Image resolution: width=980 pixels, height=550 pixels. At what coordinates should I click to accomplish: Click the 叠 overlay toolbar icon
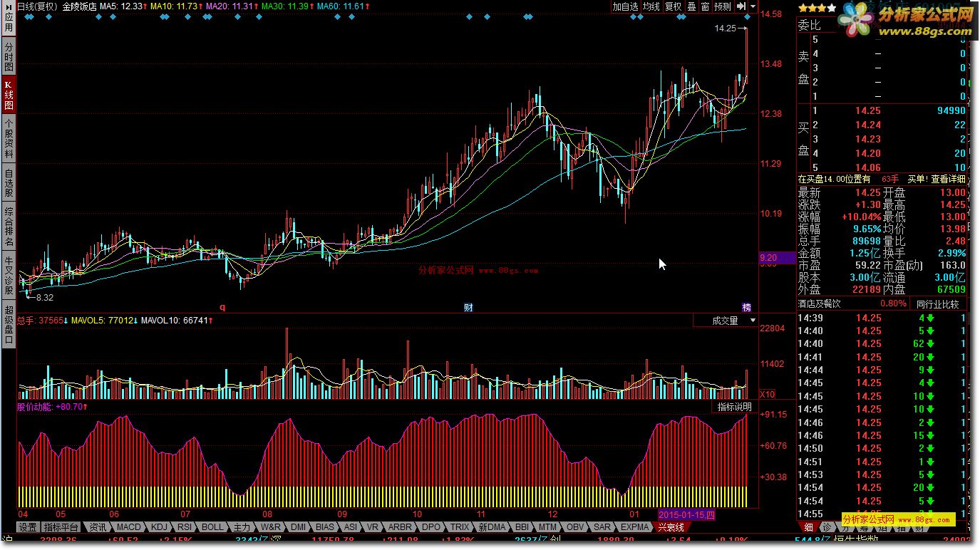(x=692, y=6)
